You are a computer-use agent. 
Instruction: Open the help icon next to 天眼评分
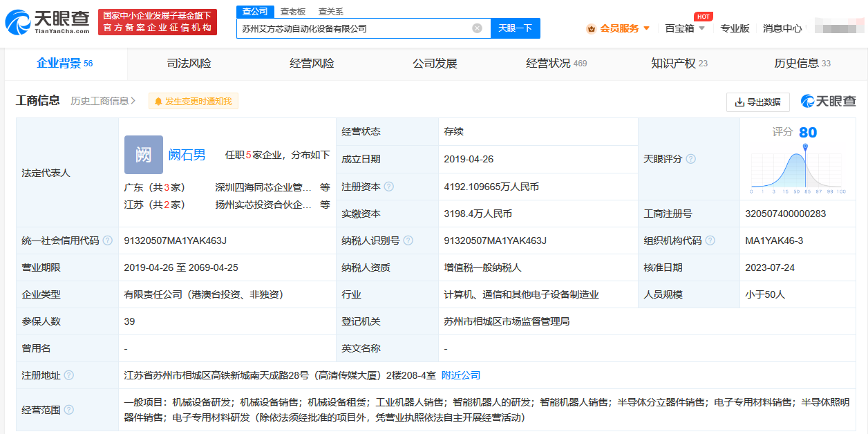click(x=690, y=159)
